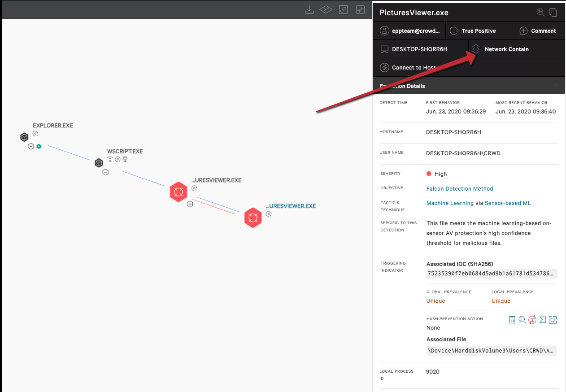This screenshot has width=566, height=392.
Task: Open the assigned user eppteam dropdown
Action: tap(409, 30)
